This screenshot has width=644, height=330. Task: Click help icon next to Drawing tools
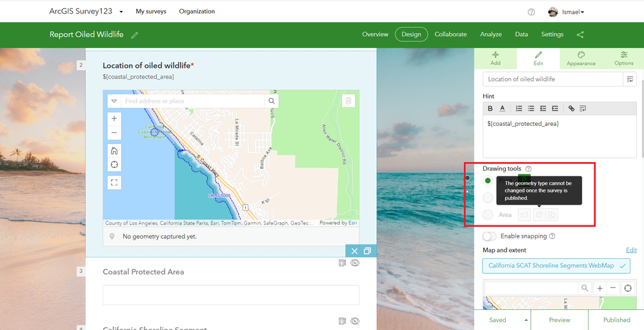[x=528, y=169]
